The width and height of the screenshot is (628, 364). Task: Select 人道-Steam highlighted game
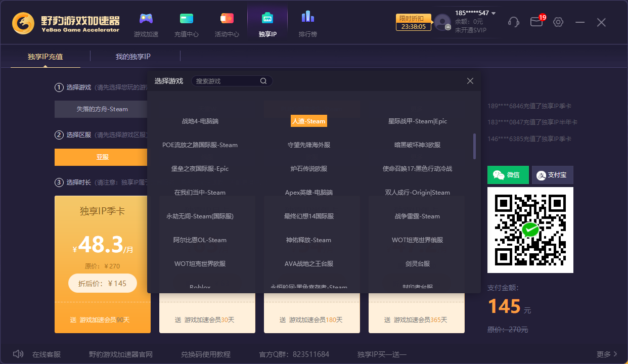(x=309, y=121)
